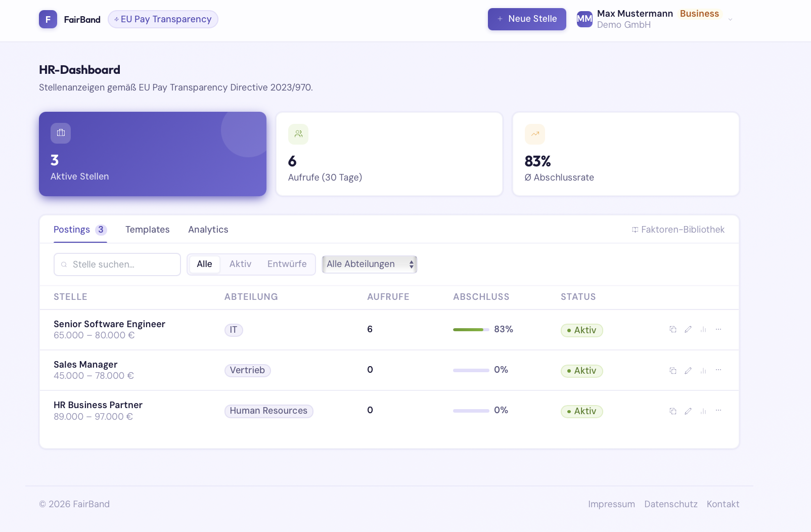
Task: Open more options for Sales Manager
Action: click(x=718, y=370)
